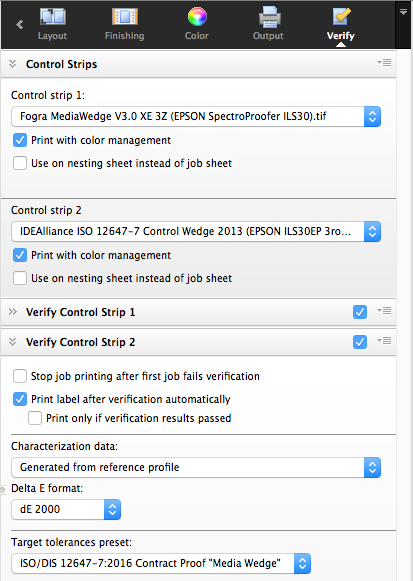Open Delta E format dE 2000 dropdown

tap(66, 509)
